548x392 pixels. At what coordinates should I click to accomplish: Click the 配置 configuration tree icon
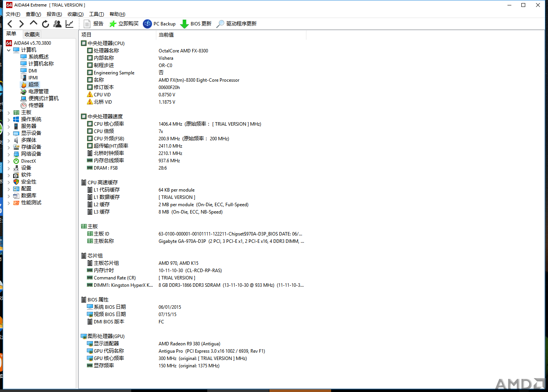[x=16, y=189]
